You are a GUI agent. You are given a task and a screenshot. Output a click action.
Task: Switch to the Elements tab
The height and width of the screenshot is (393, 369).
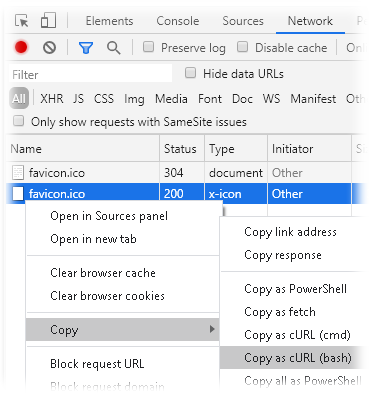point(109,21)
